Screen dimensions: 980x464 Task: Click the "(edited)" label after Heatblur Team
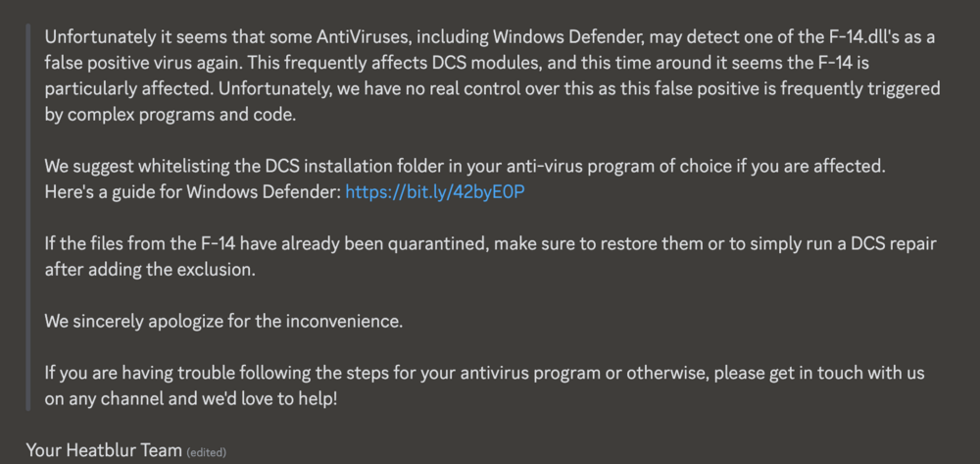[x=206, y=452]
